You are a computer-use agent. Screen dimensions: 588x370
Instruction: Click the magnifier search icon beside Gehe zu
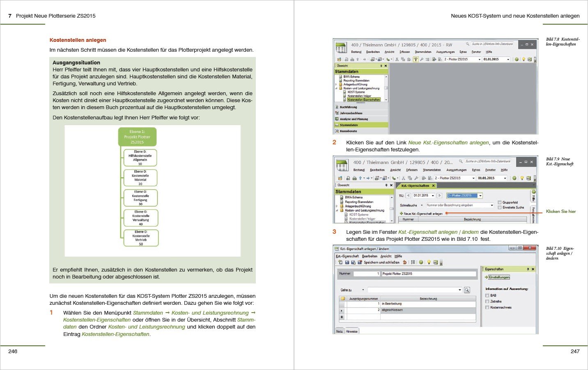(x=467, y=290)
